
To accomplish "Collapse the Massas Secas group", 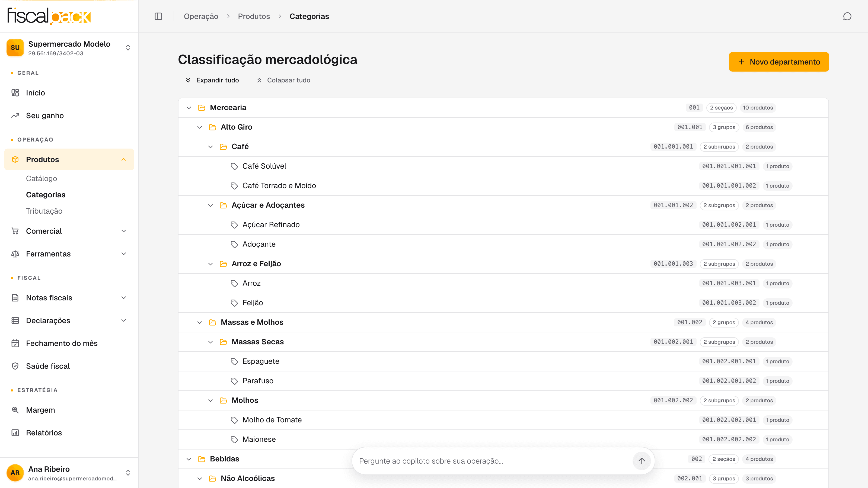I will pyautogui.click(x=210, y=342).
